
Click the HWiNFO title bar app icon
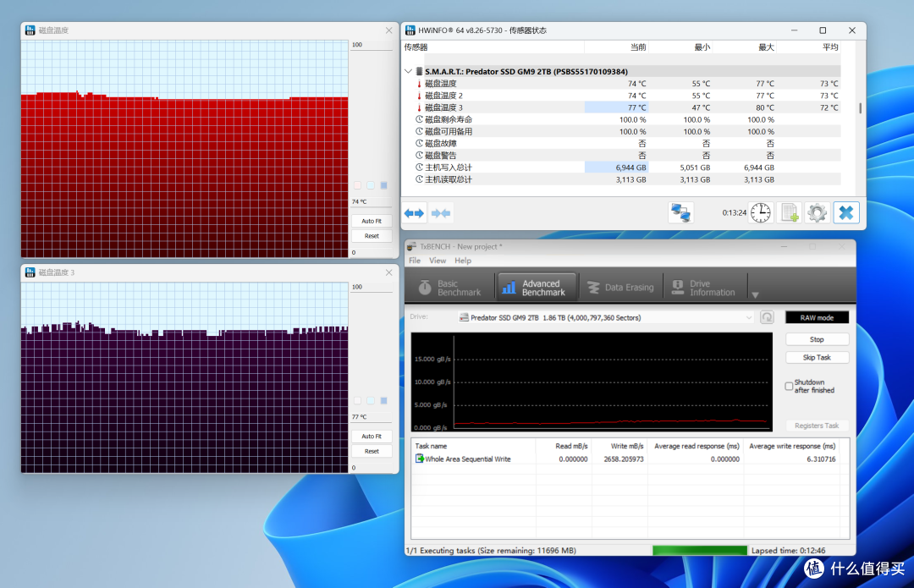(x=410, y=30)
